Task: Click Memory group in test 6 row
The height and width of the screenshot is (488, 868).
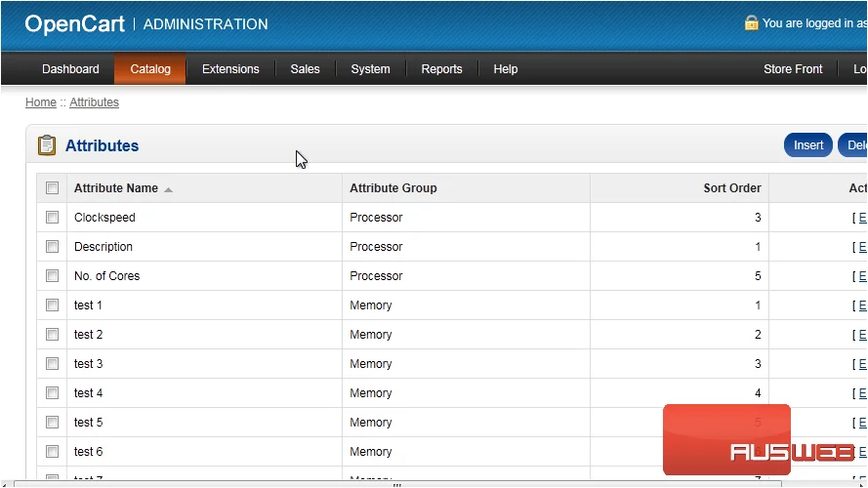Action: click(x=371, y=452)
